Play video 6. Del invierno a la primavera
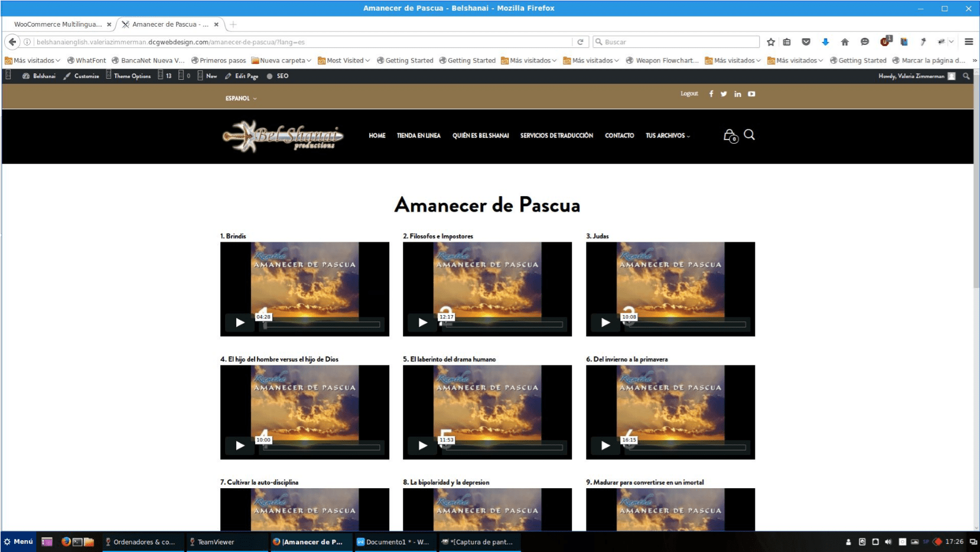This screenshot has height=552, width=980. pyautogui.click(x=605, y=446)
